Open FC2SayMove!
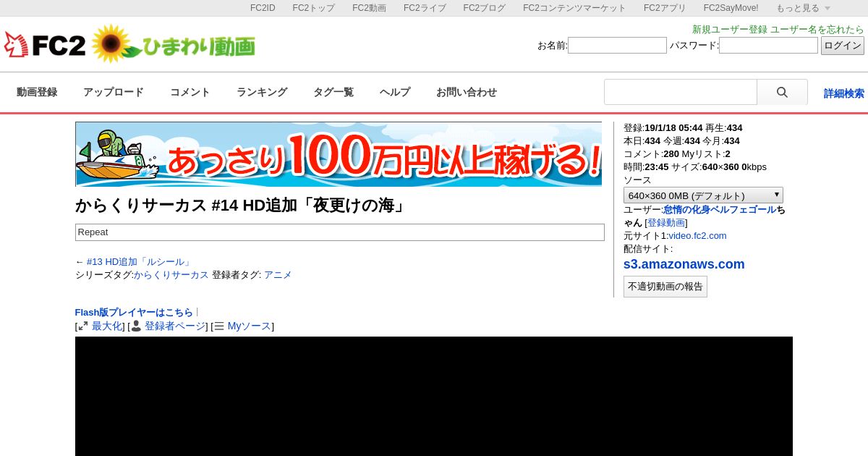Image resolution: width=868 pixels, height=456 pixels. coord(731,8)
